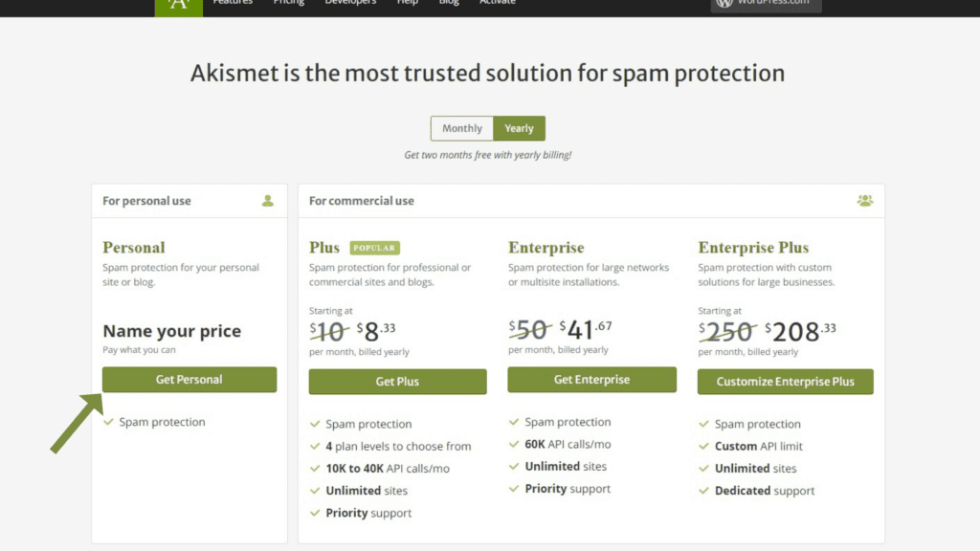The image size is (980, 551).
Task: Open Activate in the top navigation
Action: coord(498,3)
